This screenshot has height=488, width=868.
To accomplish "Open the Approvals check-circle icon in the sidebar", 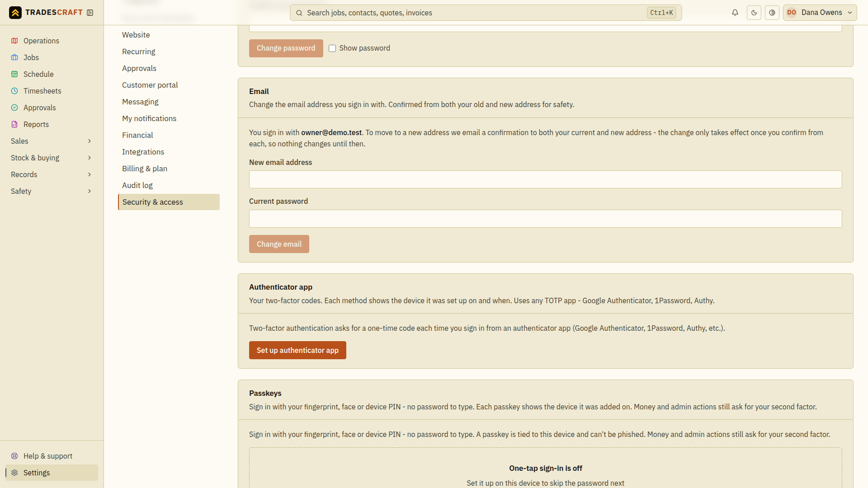I will (x=14, y=108).
